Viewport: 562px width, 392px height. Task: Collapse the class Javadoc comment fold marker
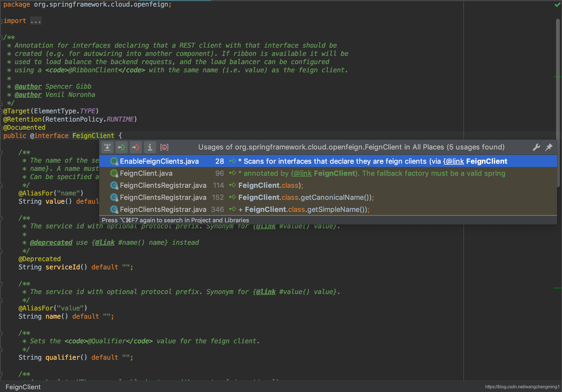tap(1, 38)
